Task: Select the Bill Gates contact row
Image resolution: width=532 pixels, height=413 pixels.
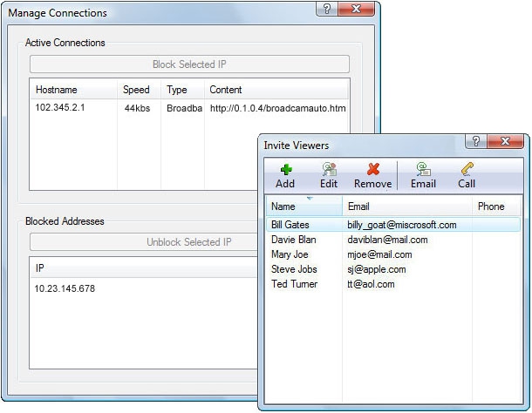Action: (x=392, y=225)
